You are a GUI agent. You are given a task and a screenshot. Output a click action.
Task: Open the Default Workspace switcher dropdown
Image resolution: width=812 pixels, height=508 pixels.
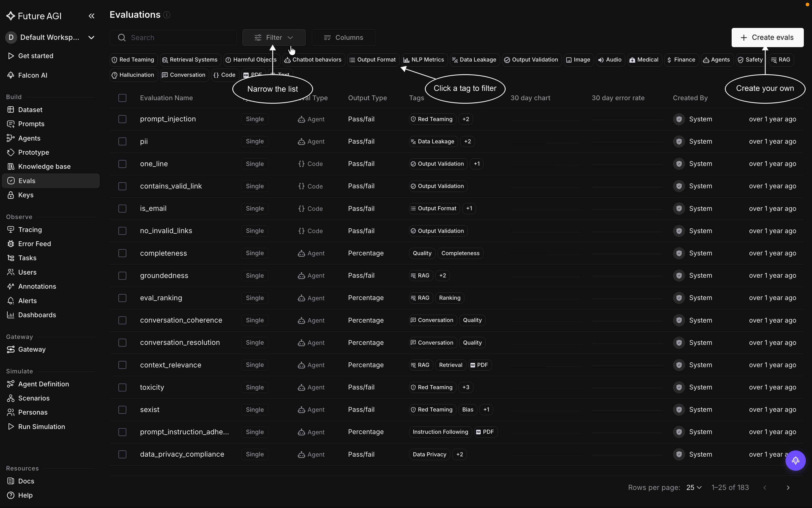[50, 37]
